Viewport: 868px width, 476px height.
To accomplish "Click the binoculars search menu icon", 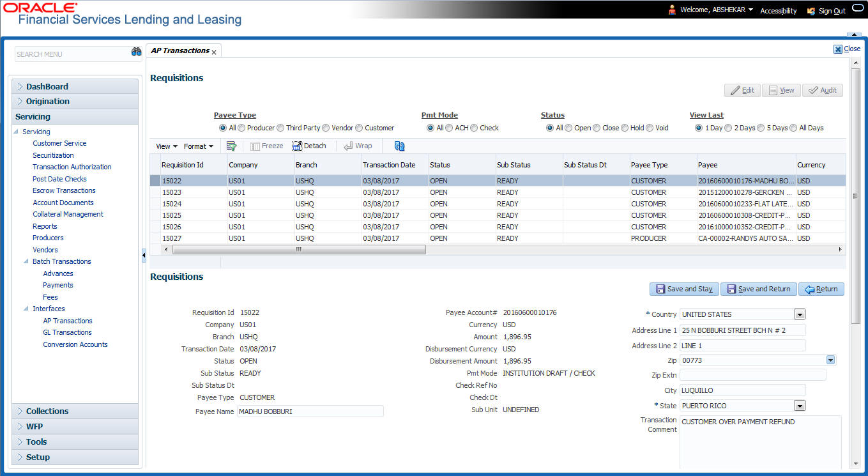I will click(x=136, y=52).
